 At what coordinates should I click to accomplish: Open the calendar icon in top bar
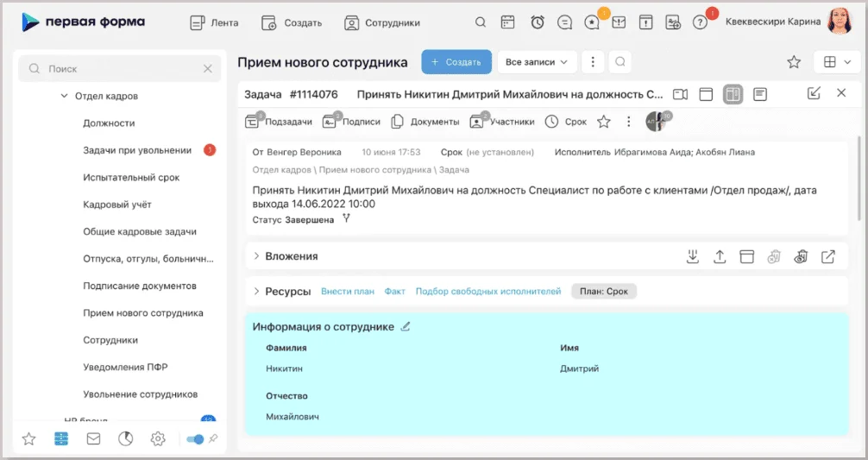[508, 22]
